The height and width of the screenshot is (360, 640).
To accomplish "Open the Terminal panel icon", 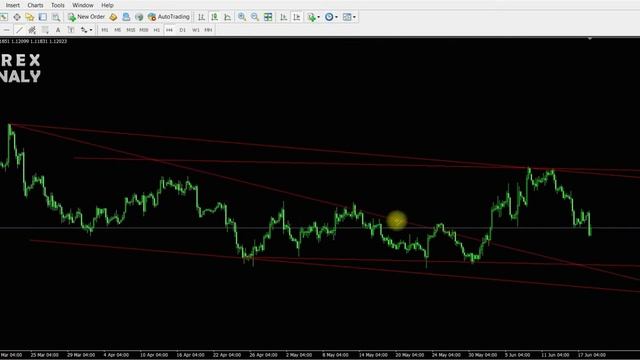I will [x=43, y=17].
